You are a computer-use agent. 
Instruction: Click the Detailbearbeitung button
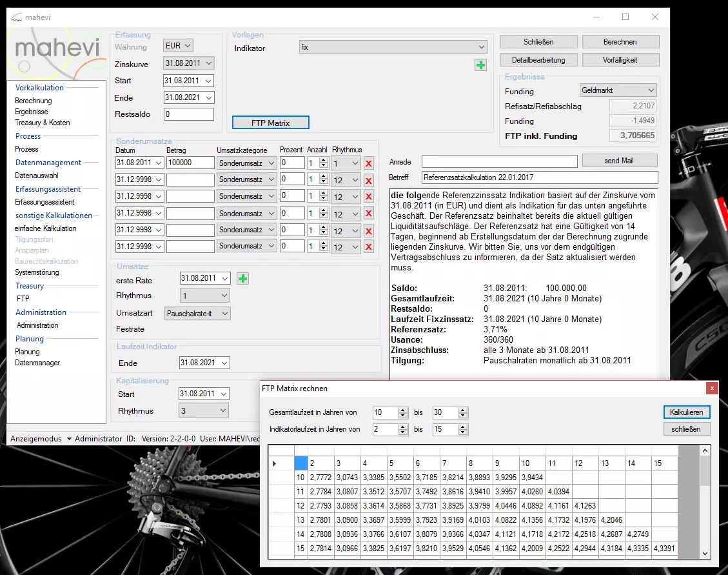pos(538,60)
